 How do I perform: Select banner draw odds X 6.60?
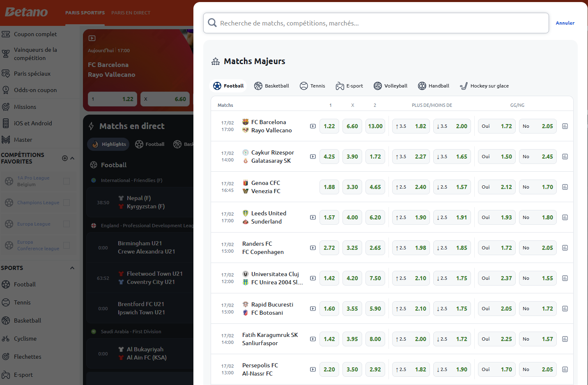click(x=165, y=99)
